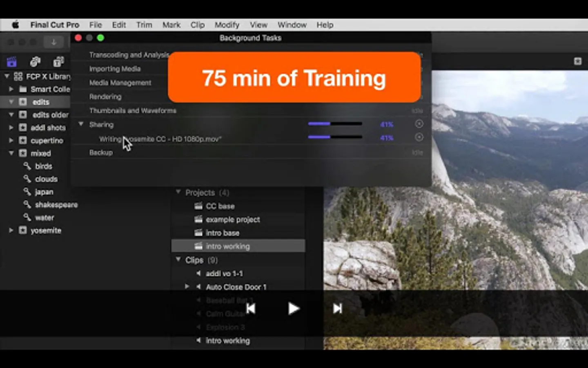Click the import media arrow button

pos(53,42)
